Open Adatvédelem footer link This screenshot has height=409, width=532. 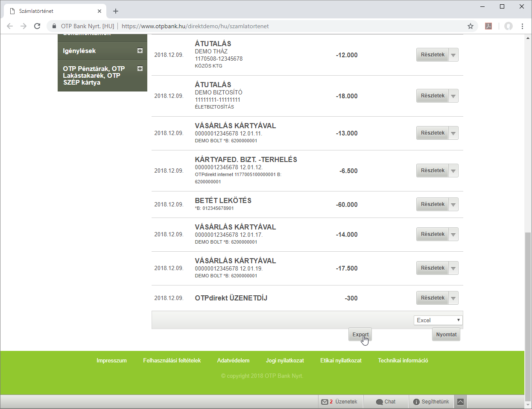(x=233, y=361)
